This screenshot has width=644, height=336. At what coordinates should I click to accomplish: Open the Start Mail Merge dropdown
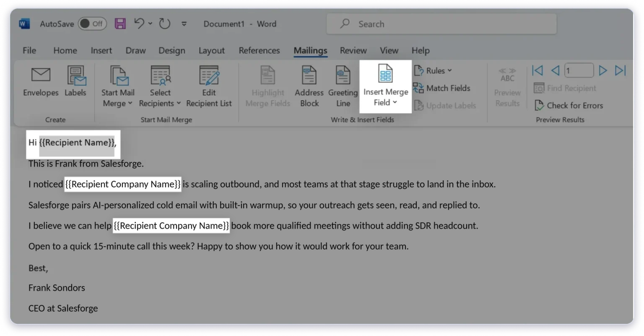click(118, 87)
